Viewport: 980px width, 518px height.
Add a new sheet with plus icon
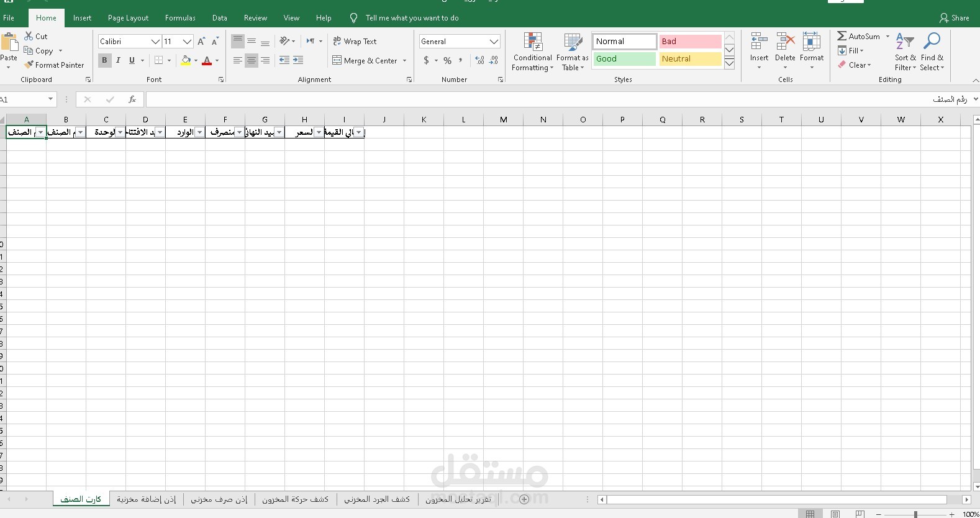524,499
